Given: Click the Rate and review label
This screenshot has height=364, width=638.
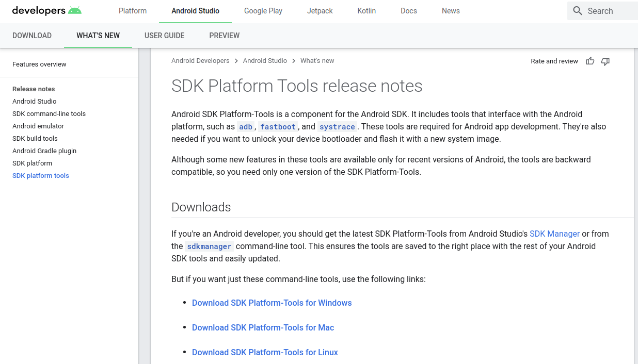Looking at the screenshot, I should click(x=554, y=61).
